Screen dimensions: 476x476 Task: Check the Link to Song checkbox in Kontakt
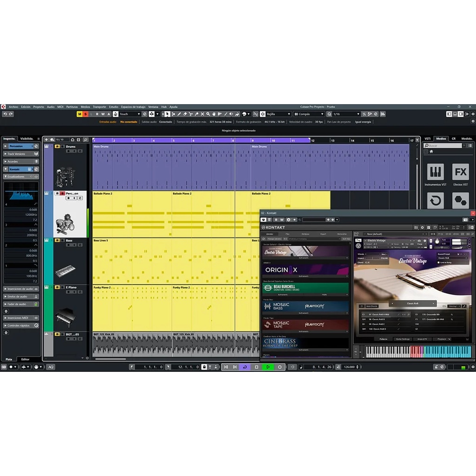click(438, 262)
